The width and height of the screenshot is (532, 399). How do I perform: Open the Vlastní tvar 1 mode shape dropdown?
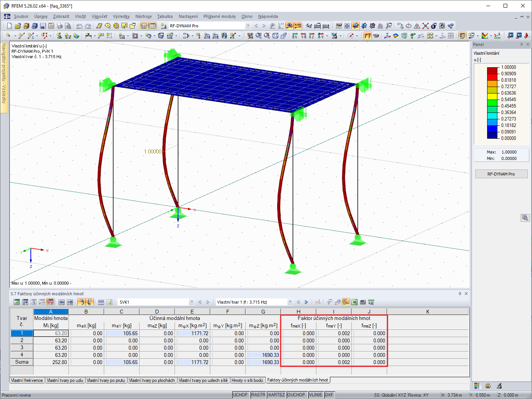tap(290, 302)
